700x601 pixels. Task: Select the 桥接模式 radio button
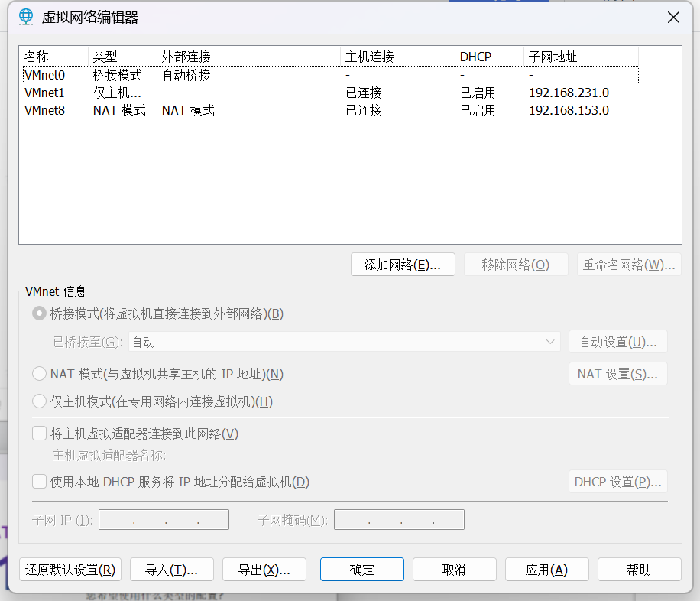pyautogui.click(x=39, y=313)
